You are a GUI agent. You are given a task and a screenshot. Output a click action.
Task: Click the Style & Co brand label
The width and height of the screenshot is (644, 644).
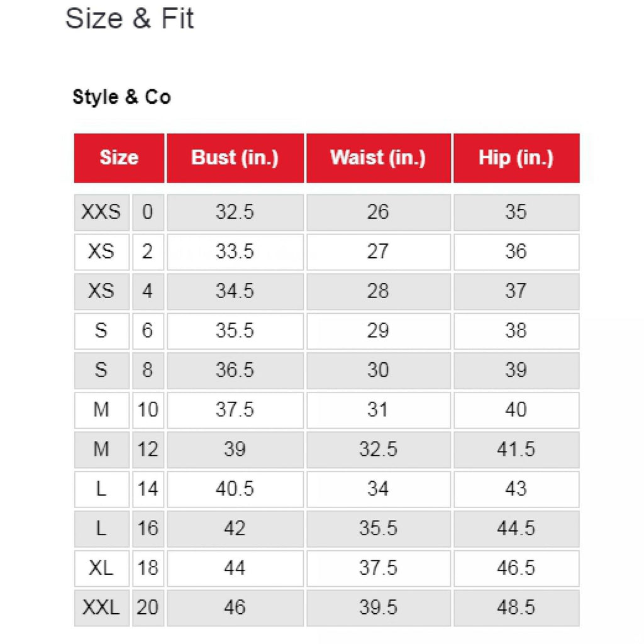[x=121, y=97]
